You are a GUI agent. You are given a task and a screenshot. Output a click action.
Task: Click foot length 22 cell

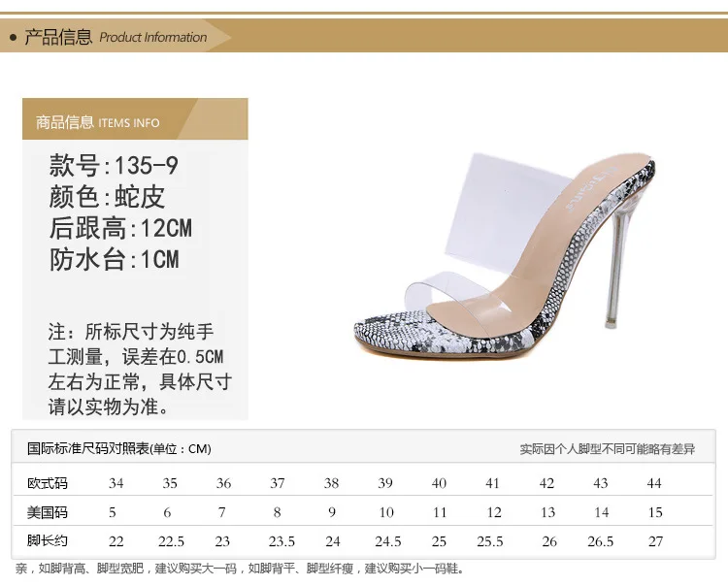pos(116,541)
